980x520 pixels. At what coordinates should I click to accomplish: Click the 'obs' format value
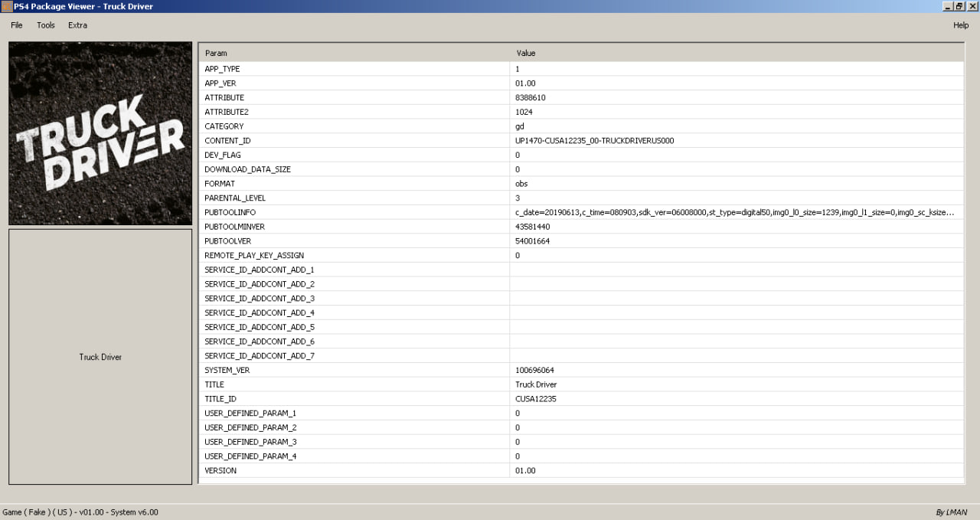point(521,184)
